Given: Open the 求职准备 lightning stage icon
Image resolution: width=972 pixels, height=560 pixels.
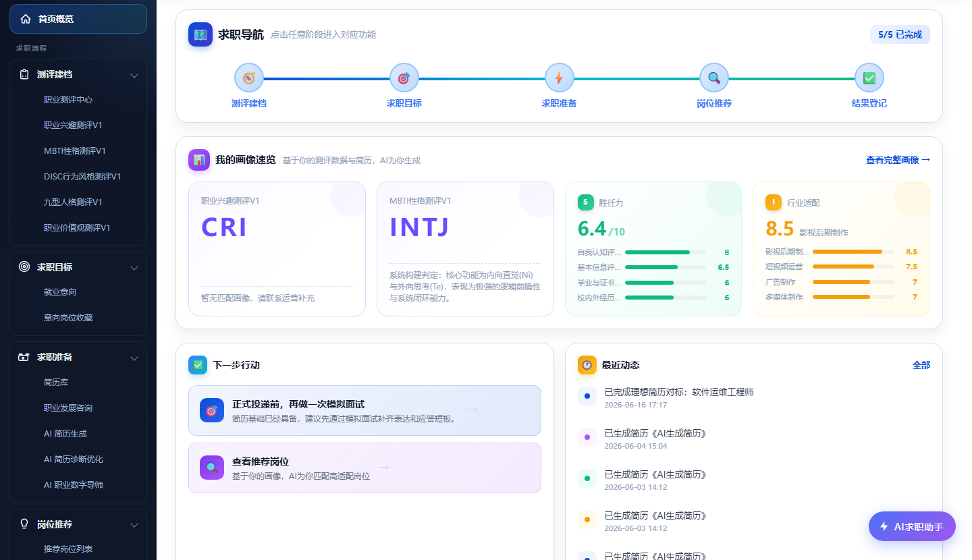Looking at the screenshot, I should pyautogui.click(x=559, y=78).
